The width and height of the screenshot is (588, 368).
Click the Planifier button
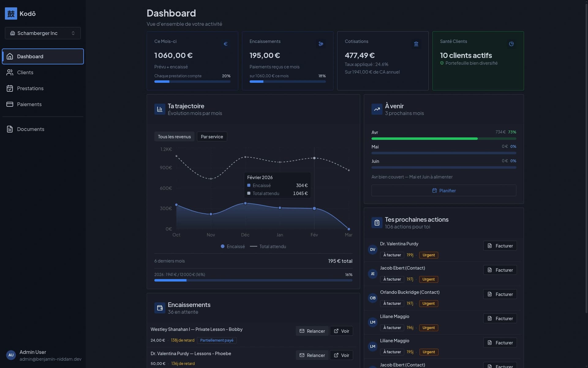(444, 190)
